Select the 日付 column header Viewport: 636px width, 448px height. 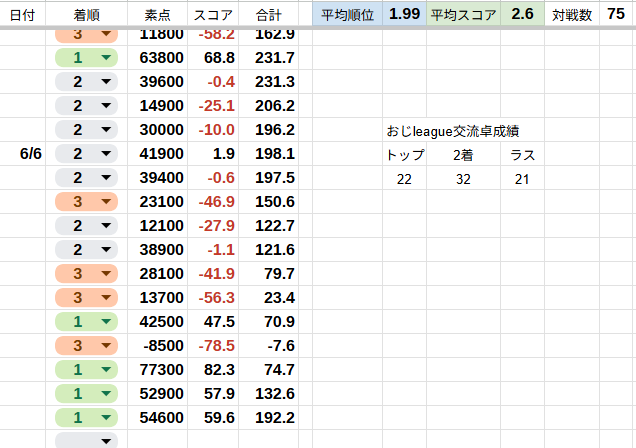23,15
